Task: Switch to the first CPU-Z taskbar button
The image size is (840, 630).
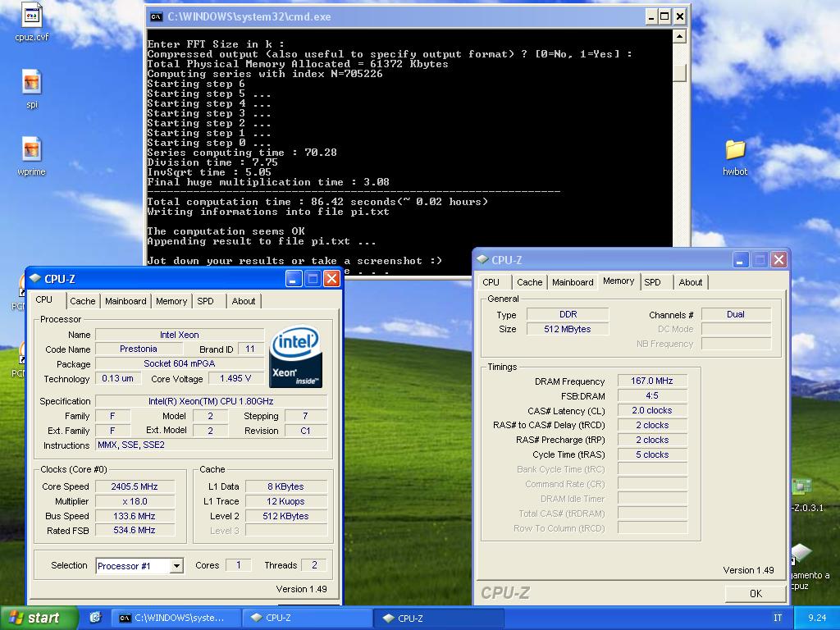Action: click(x=307, y=618)
